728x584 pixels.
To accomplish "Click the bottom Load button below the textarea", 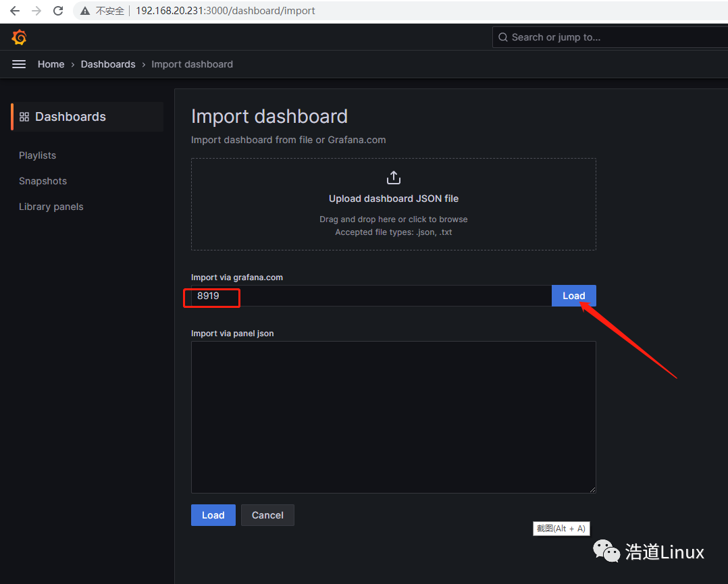I will point(213,515).
